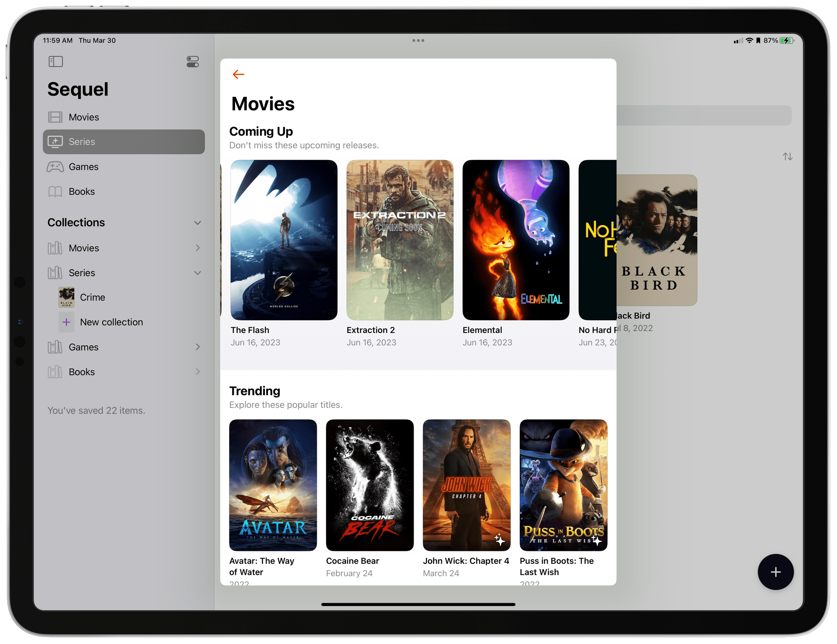Expand the Series collection expander
Image resolution: width=837 pixels, height=644 pixels.
click(x=197, y=273)
